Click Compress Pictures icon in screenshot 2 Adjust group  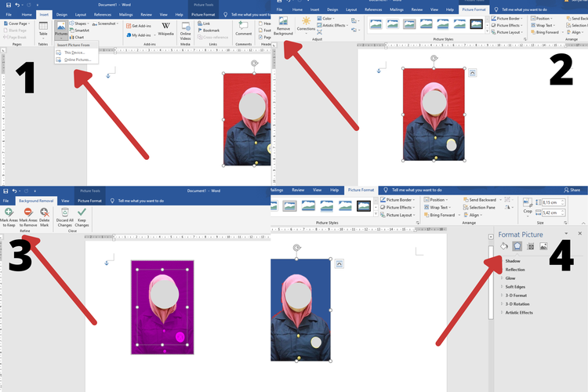(320, 32)
